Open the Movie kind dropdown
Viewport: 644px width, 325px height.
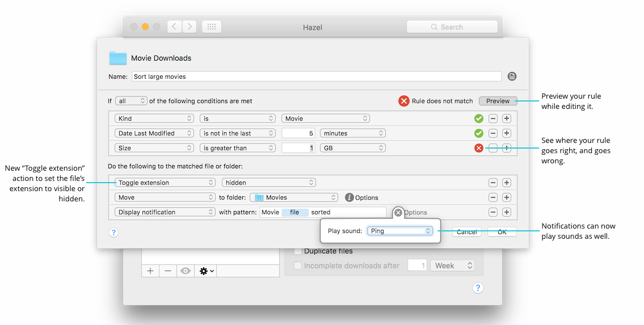[x=325, y=119]
